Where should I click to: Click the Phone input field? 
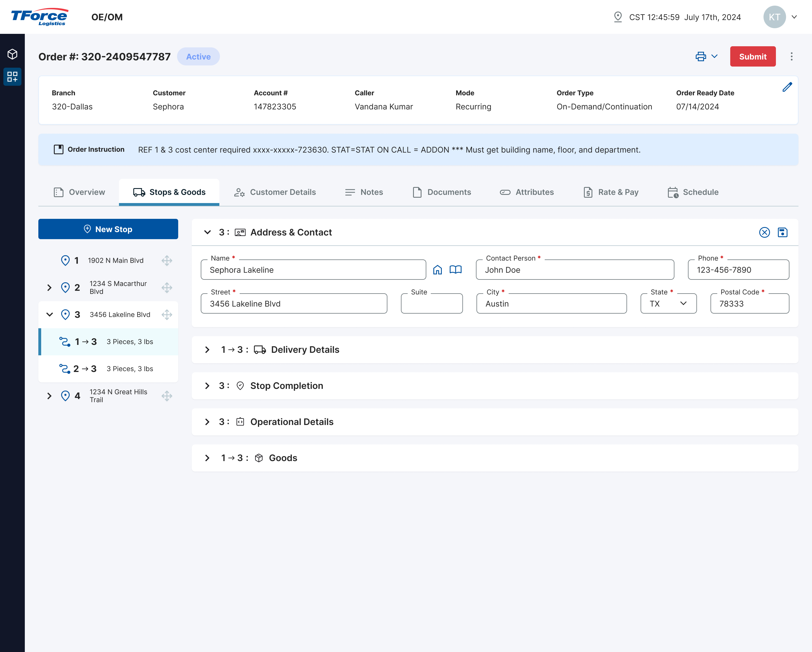pyautogui.click(x=738, y=270)
